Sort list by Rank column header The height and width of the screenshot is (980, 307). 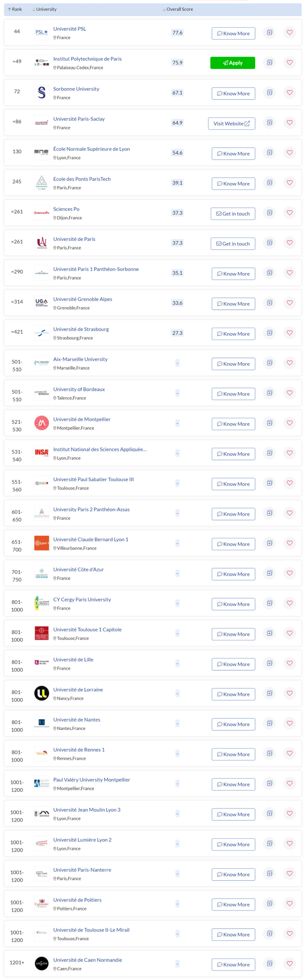click(15, 9)
